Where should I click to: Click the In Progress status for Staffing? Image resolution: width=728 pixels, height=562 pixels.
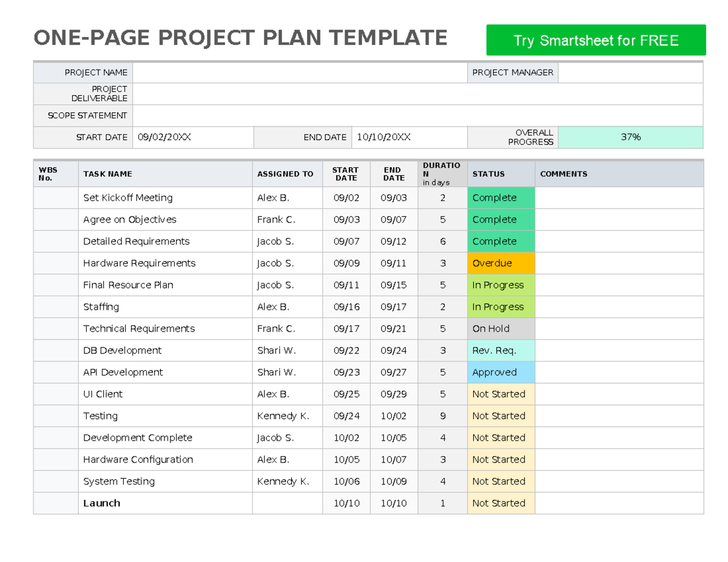500,307
